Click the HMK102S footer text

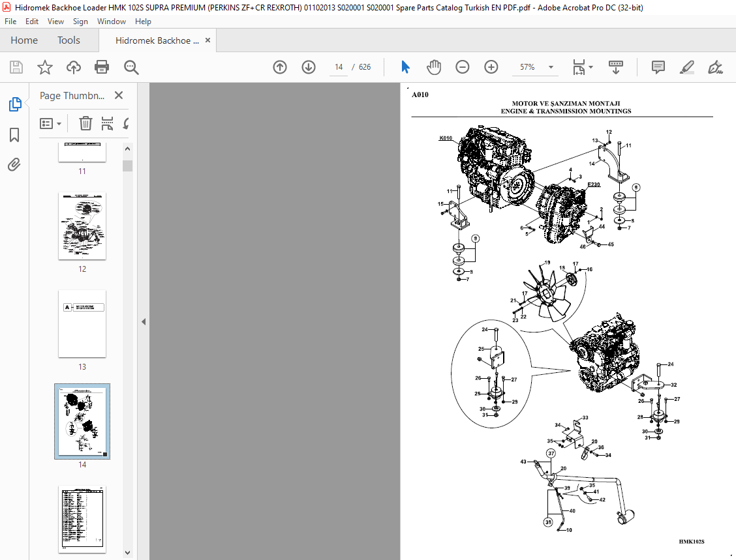692,541
